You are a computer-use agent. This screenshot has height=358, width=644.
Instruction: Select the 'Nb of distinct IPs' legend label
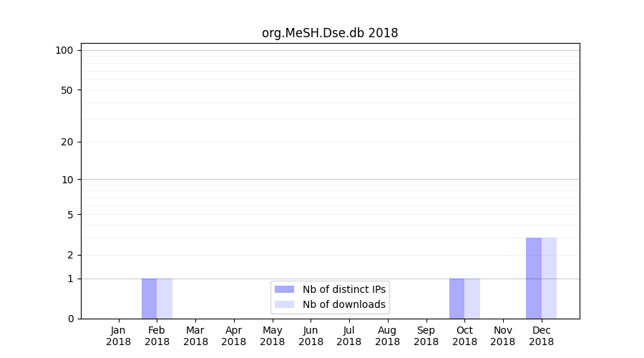(344, 289)
